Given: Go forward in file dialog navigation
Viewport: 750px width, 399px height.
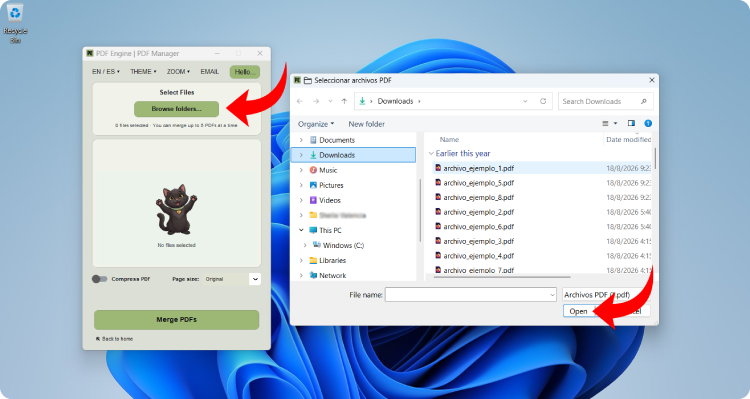Looking at the screenshot, I should [x=316, y=101].
